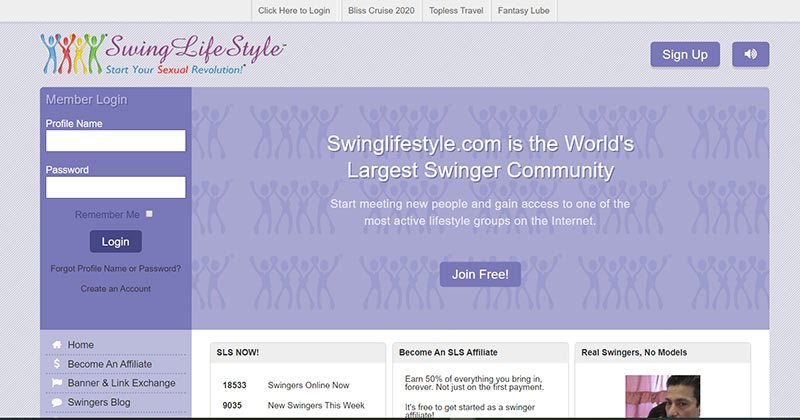800x420 pixels.
Task: Click the flag icon beside Banner & Link Exchange
Action: (57, 383)
